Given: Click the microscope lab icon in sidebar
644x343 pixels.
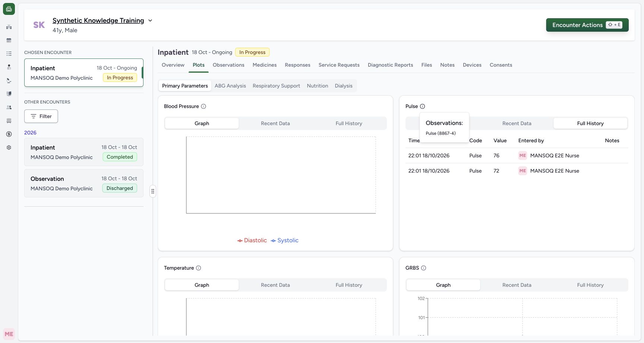Looking at the screenshot, I should pyautogui.click(x=9, y=80).
